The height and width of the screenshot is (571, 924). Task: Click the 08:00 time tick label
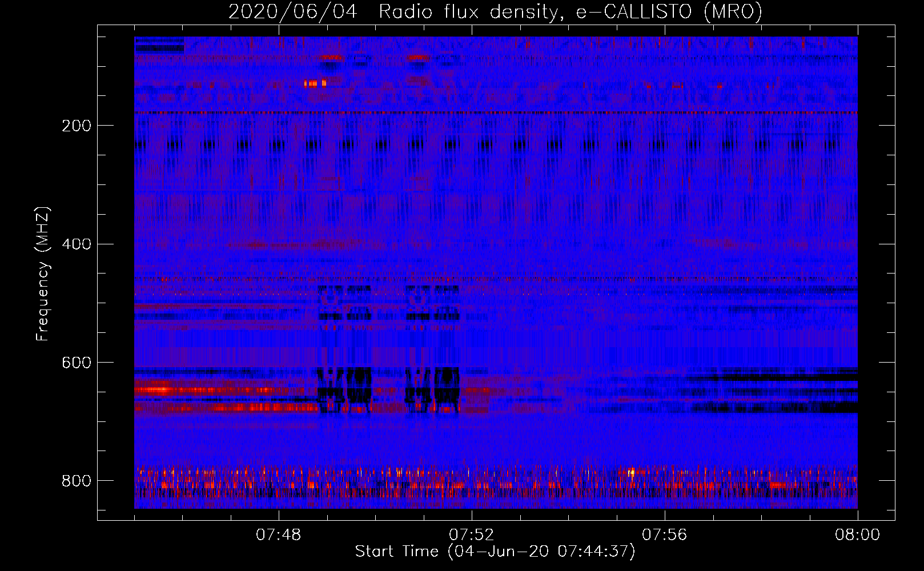pyautogui.click(x=858, y=535)
